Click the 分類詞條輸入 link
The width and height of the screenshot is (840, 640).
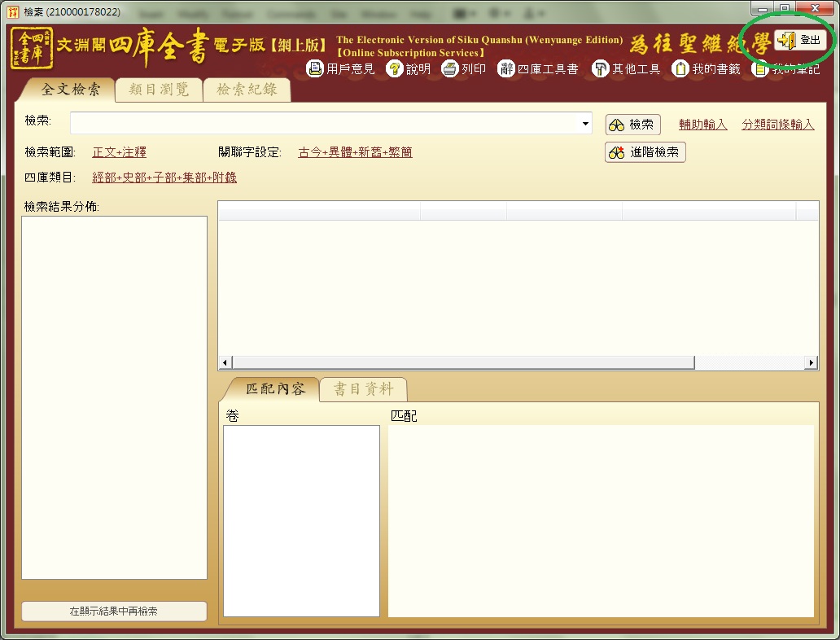click(777, 125)
